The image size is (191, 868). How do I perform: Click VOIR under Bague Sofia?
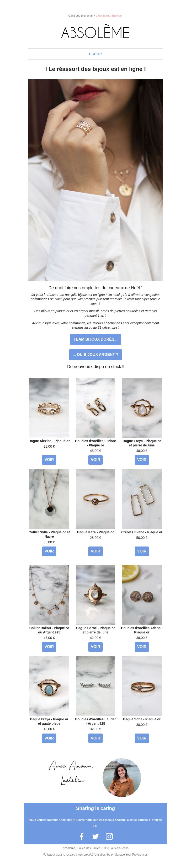tap(142, 738)
